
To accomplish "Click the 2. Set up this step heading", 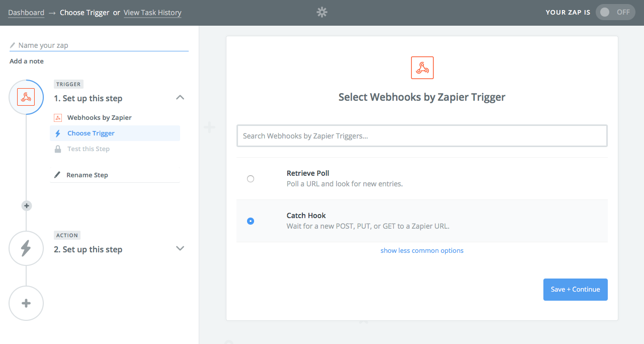I will coord(88,249).
